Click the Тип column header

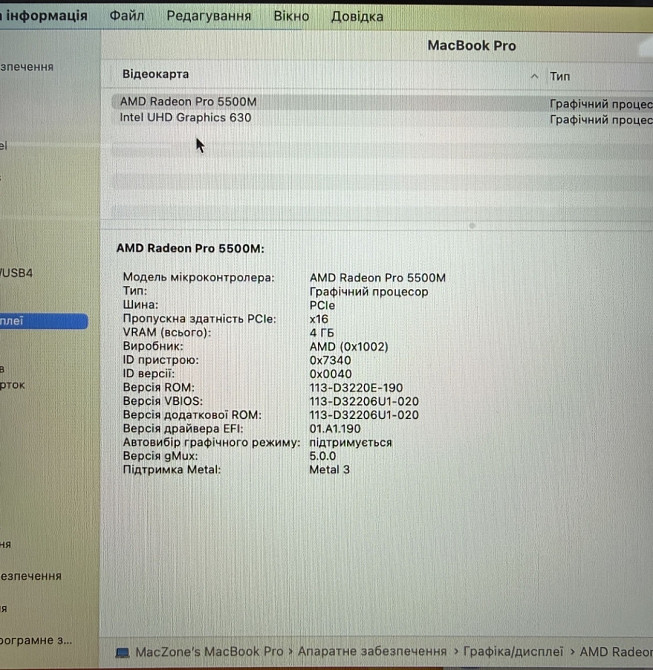click(559, 76)
